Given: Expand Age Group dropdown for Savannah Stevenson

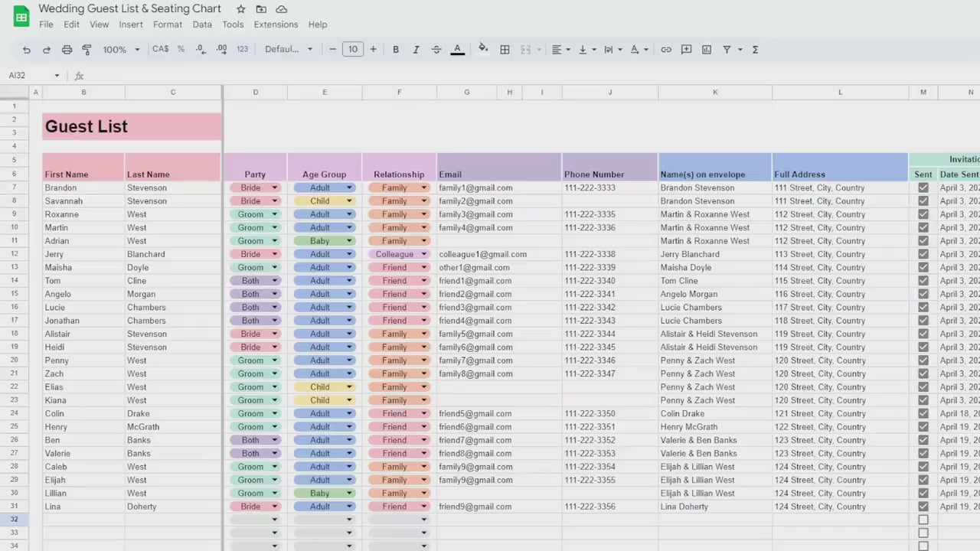Looking at the screenshot, I should [x=349, y=201].
